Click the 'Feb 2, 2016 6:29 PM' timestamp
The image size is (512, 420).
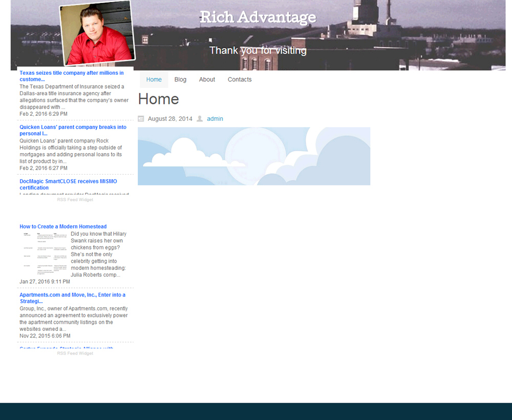[44, 114]
